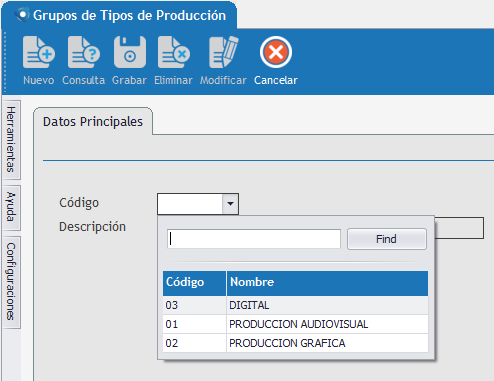Select the PRODUCCION GRAFICA row

[295, 343]
